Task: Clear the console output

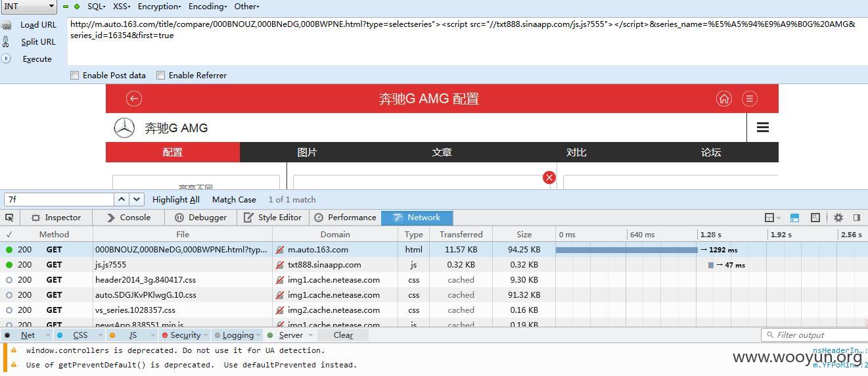Action: [x=343, y=335]
